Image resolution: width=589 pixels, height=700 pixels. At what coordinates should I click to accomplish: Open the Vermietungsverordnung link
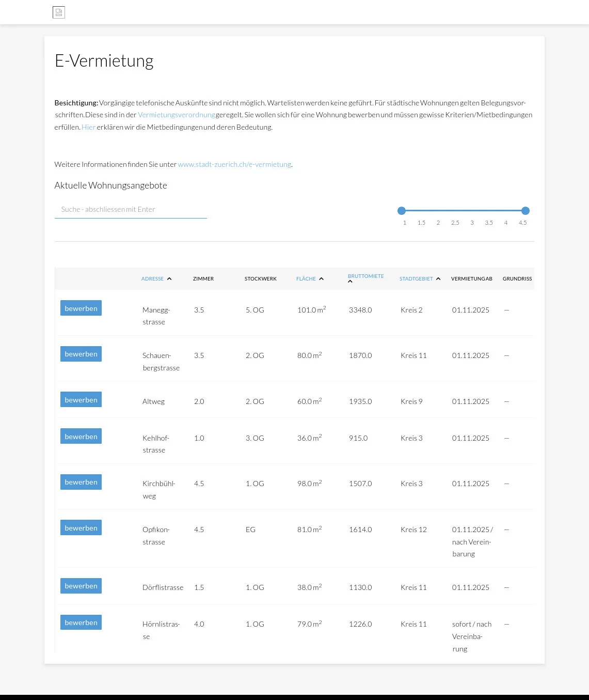click(x=177, y=115)
